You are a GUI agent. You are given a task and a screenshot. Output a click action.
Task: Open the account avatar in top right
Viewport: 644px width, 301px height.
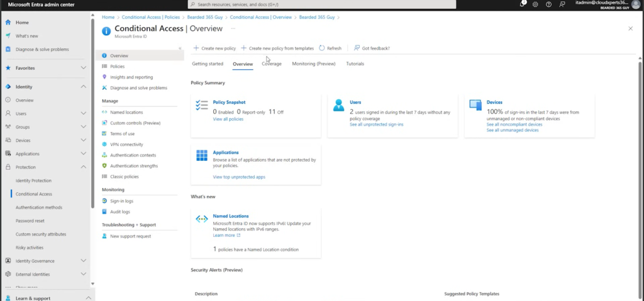coord(636,4)
